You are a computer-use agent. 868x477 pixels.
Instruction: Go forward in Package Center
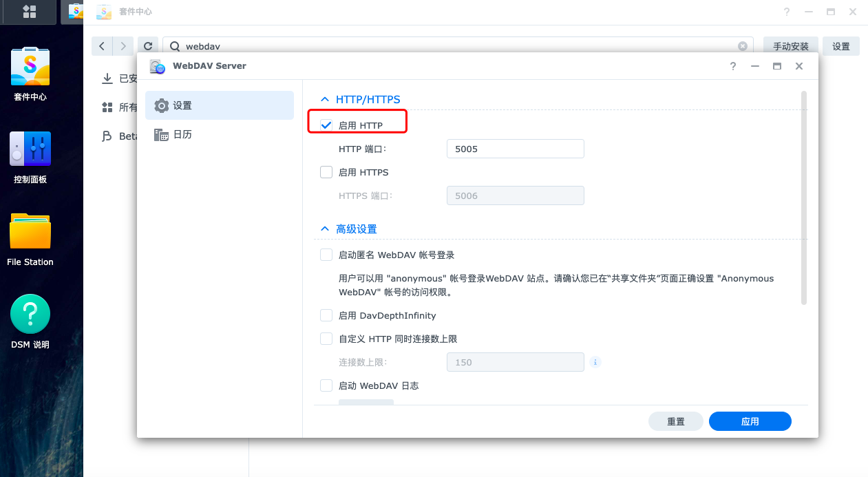[x=123, y=46]
